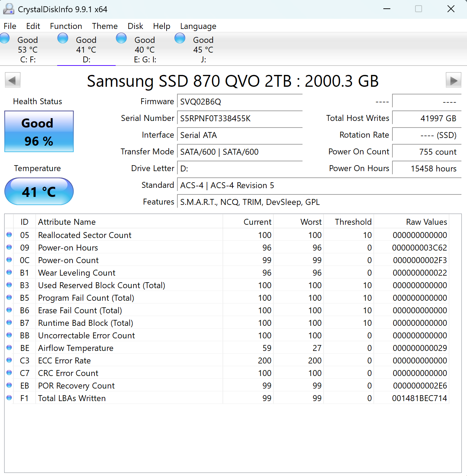Select the Wear Leveling Count attribute name
Viewport: 467px width, 476px height.
click(77, 273)
